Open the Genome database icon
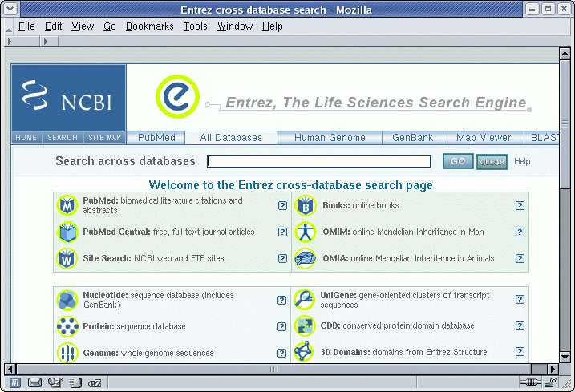575x392 pixels. coord(67,353)
